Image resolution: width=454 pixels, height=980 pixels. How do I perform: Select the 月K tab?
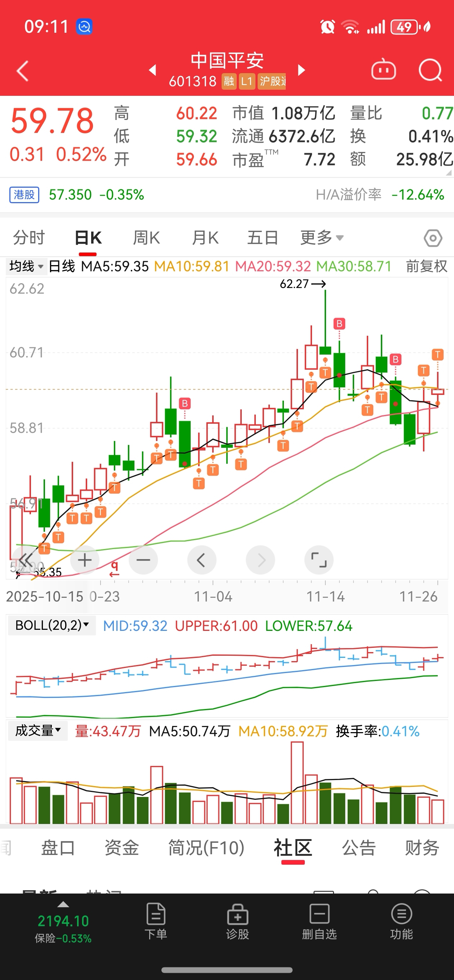coord(205,238)
